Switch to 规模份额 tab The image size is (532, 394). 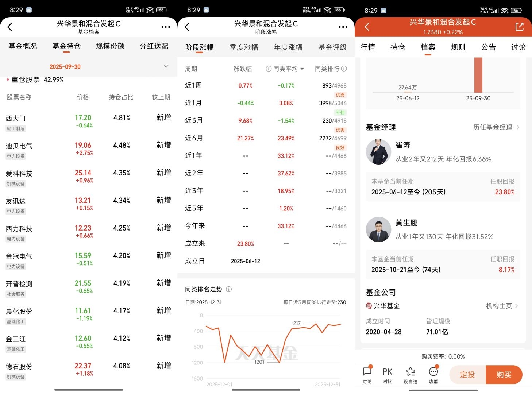click(x=110, y=46)
